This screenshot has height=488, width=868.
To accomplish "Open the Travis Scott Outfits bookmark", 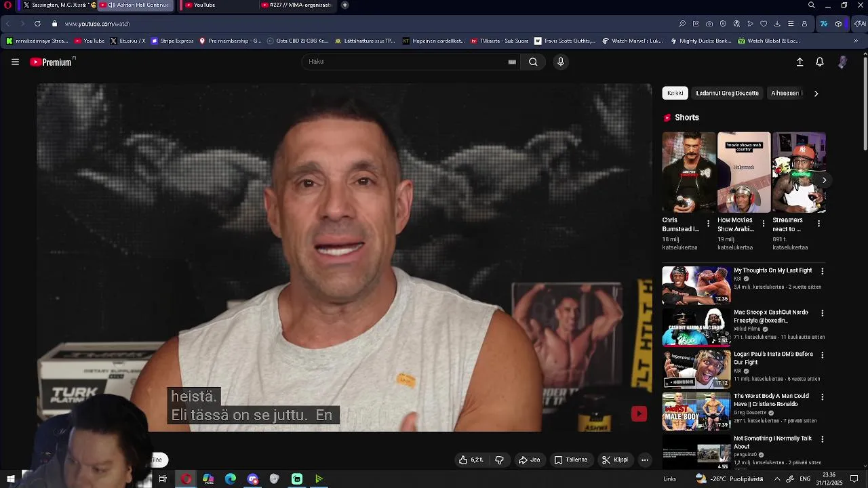I will coord(564,41).
